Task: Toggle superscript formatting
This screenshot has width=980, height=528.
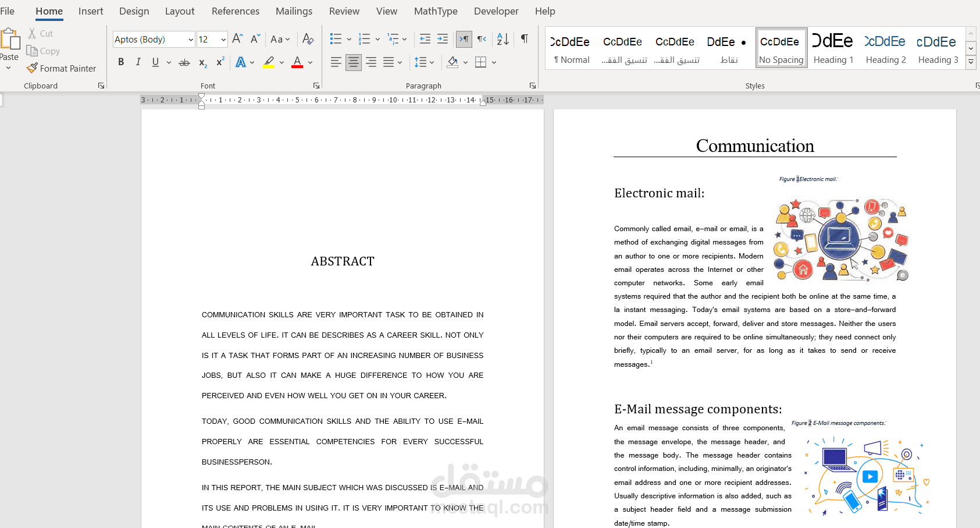Action: tap(220, 62)
